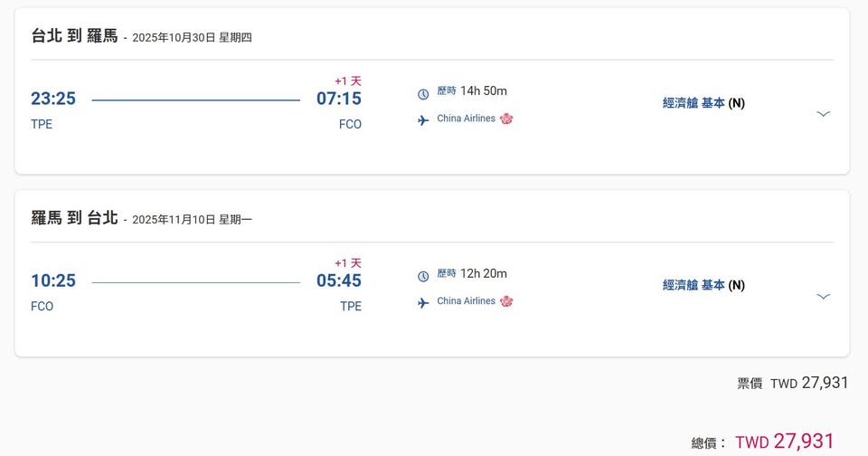Select outbound 經濟艙 基本 (N) fare class

[703, 103]
